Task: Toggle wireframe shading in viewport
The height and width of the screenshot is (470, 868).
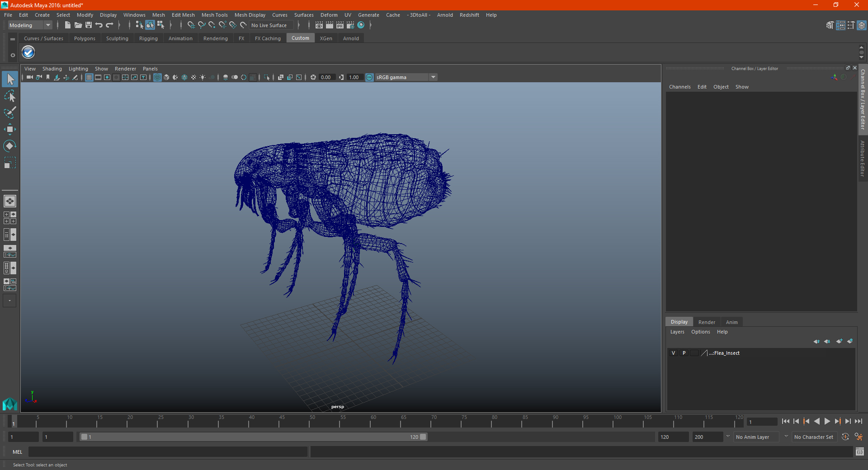Action: click(x=157, y=77)
